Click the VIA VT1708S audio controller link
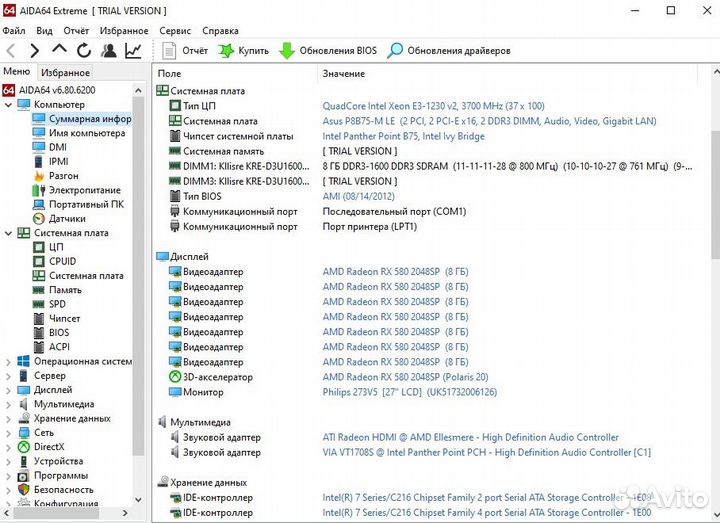 [x=486, y=453]
